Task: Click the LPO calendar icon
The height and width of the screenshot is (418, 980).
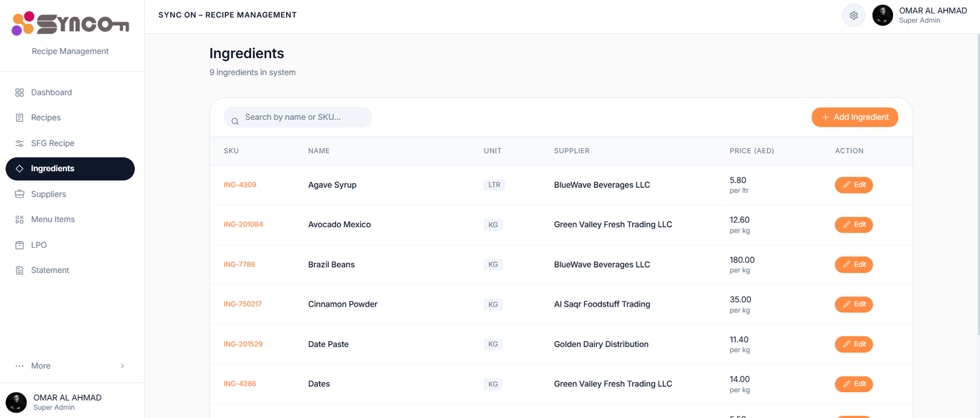Action: (x=20, y=245)
